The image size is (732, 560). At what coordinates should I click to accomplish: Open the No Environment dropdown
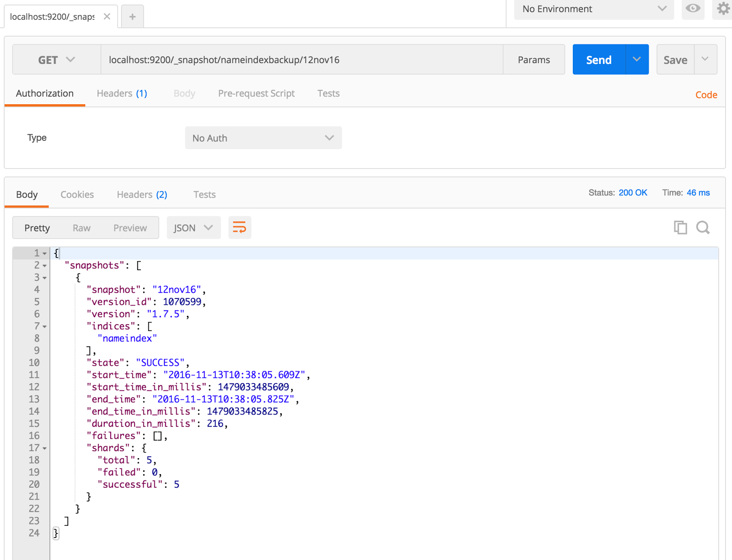pyautogui.click(x=593, y=9)
